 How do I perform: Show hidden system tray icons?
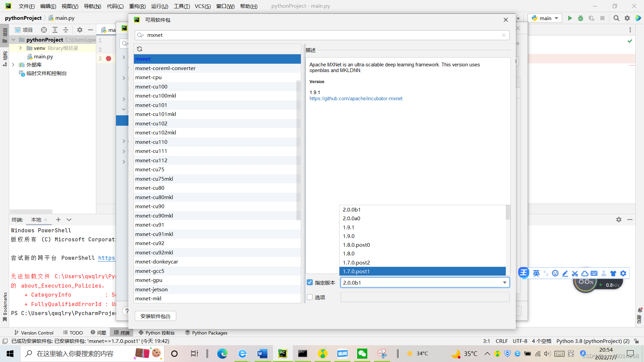(487, 354)
